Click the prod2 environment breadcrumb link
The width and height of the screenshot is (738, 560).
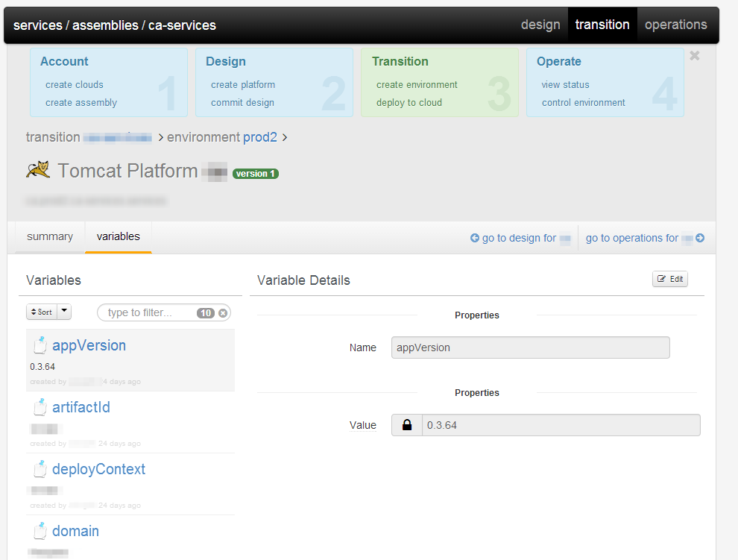click(x=260, y=137)
